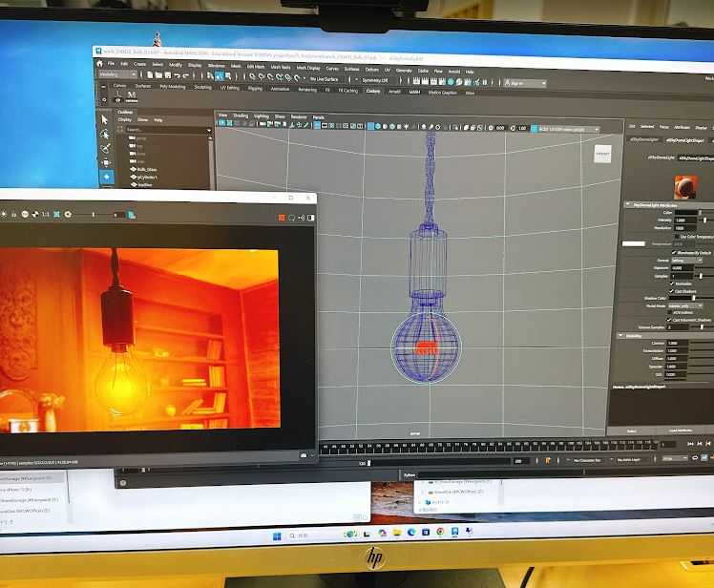
Task: Toggle Illuminates By Default checkbox
Action: (x=674, y=252)
